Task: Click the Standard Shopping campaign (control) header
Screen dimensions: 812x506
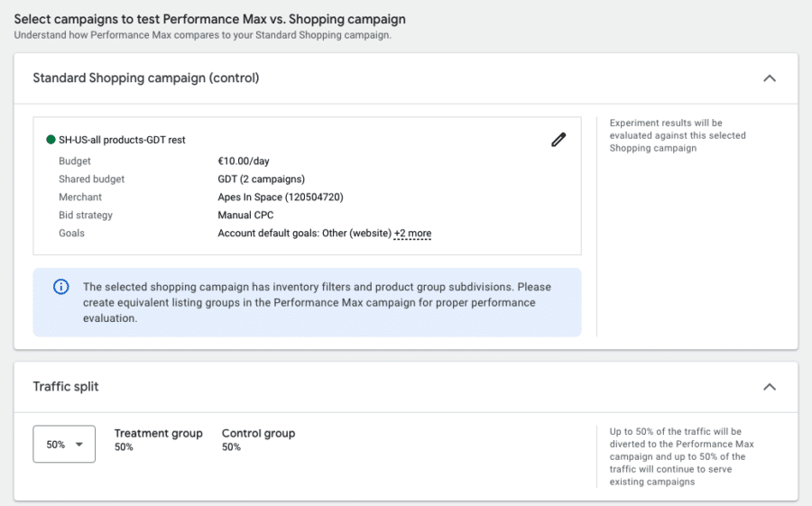Action: [146, 78]
